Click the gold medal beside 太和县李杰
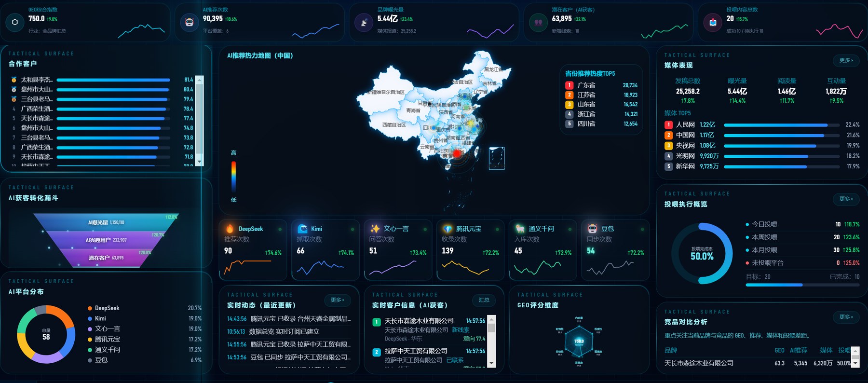Image resolution: width=868 pixels, height=383 pixels. click(x=14, y=80)
